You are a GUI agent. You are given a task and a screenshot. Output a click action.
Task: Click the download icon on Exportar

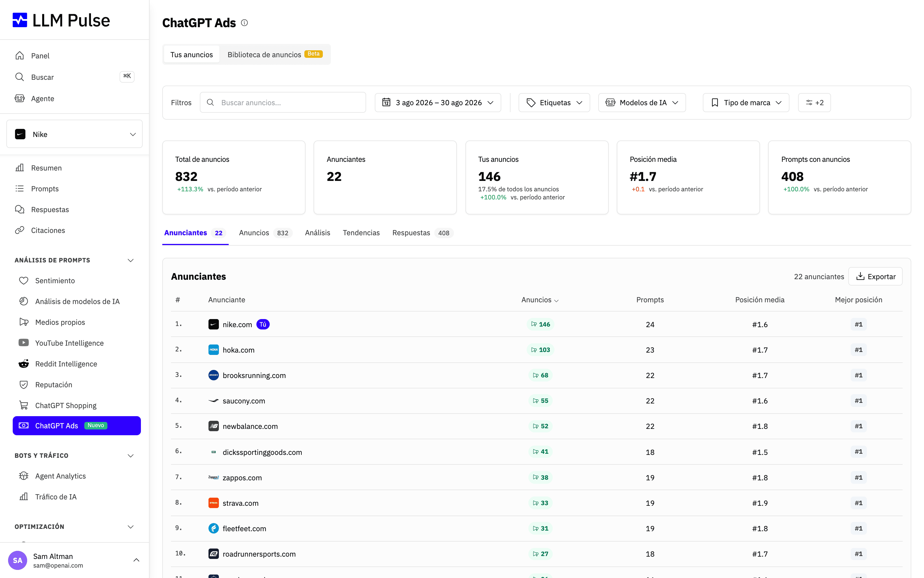coord(860,276)
